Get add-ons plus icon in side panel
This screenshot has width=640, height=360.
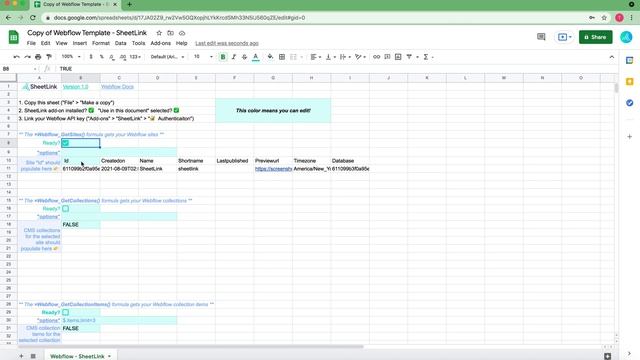pyautogui.click(x=629, y=136)
